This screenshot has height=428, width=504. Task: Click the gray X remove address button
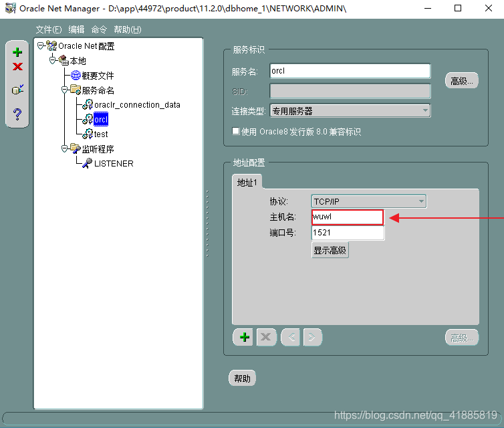[x=266, y=337]
